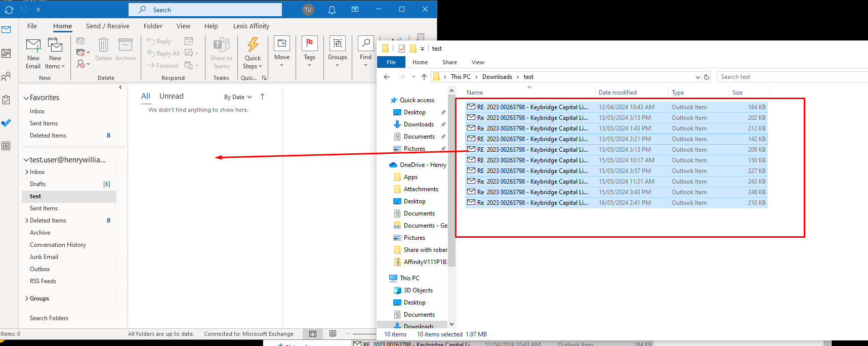Reverse sort order with the up arrow
This screenshot has height=346, width=868.
[262, 97]
